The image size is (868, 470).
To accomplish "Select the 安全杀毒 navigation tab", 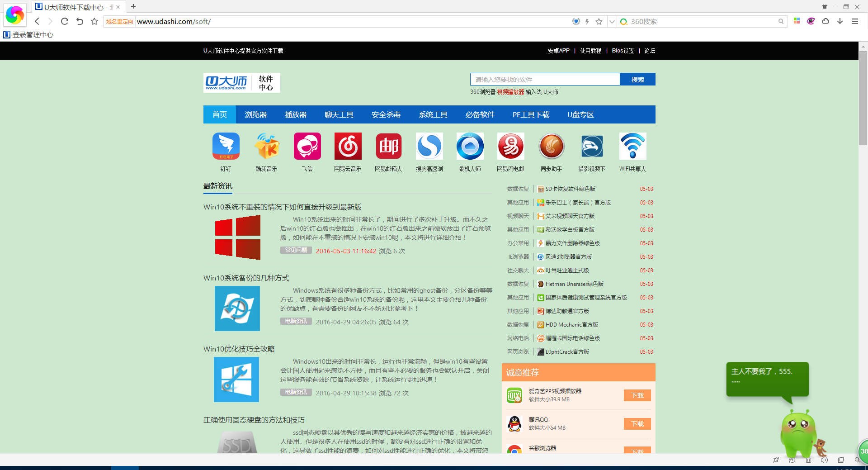I will pos(386,114).
